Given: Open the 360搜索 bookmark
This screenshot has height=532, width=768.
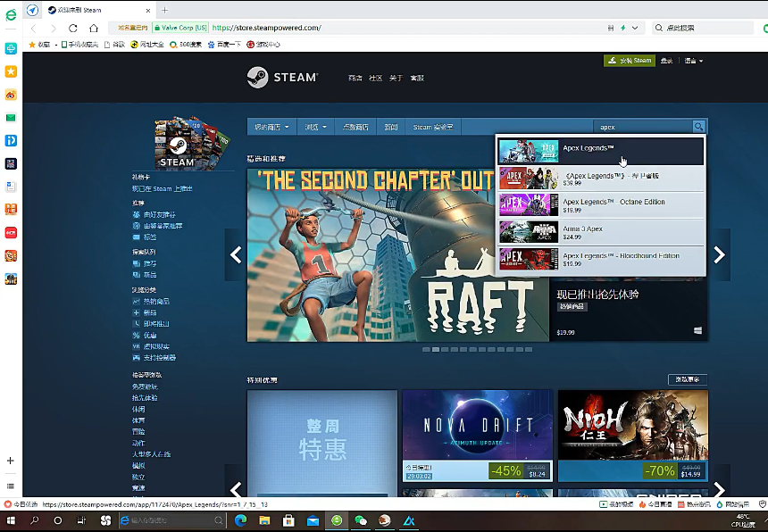Looking at the screenshot, I should pyautogui.click(x=186, y=44).
